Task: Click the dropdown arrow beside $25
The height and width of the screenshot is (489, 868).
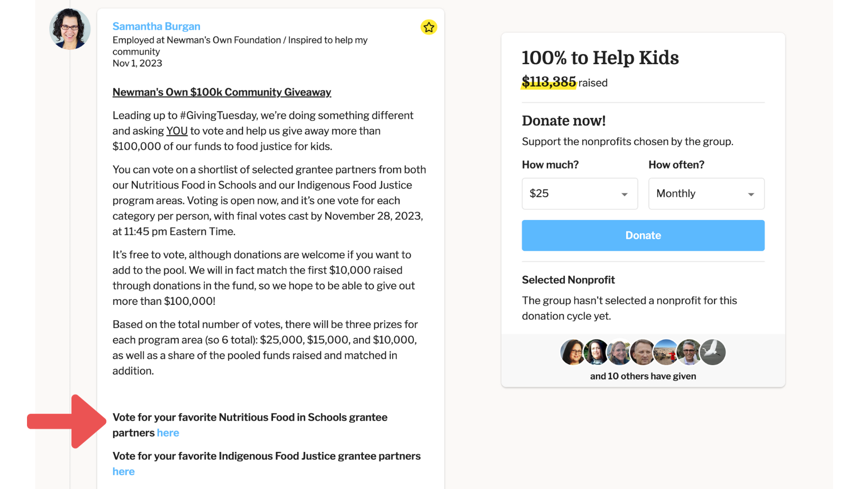Action: pyautogui.click(x=625, y=195)
